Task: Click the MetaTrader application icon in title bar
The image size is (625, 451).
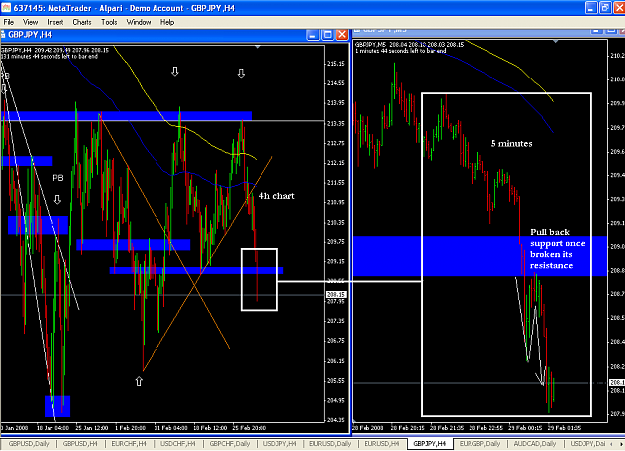Action: click(x=6, y=8)
